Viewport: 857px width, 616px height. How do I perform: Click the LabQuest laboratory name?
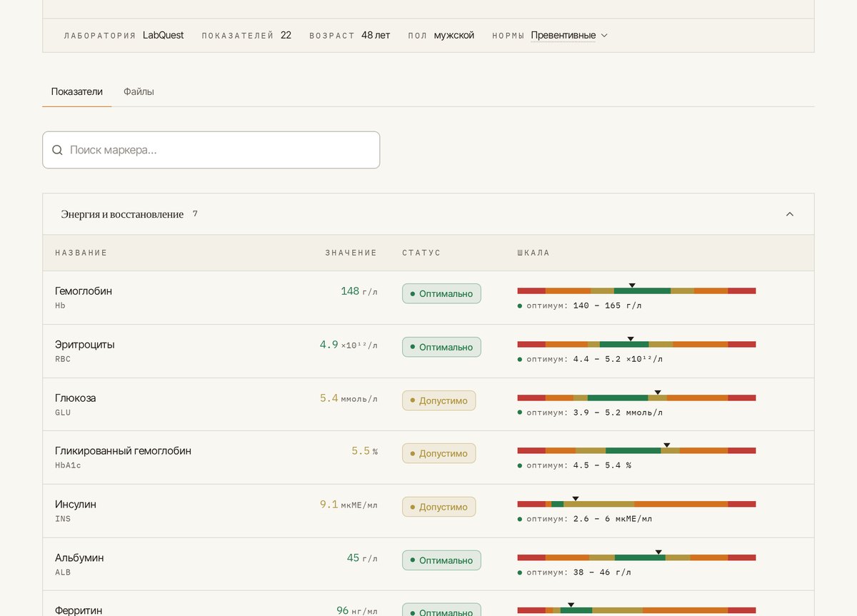pos(163,35)
